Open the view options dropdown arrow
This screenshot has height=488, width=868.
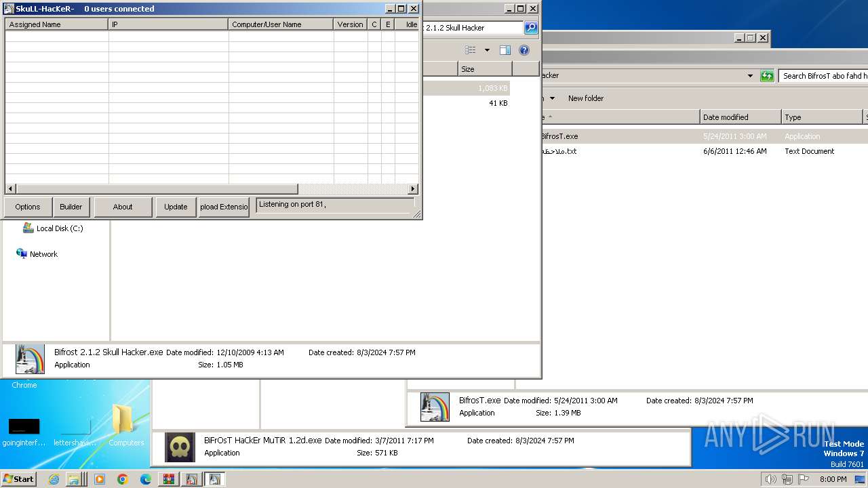pos(487,50)
